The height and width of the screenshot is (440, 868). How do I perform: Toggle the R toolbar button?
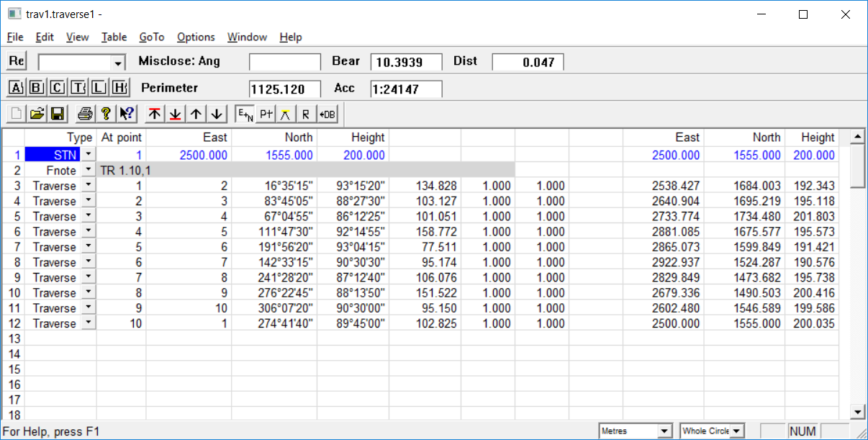tap(306, 114)
